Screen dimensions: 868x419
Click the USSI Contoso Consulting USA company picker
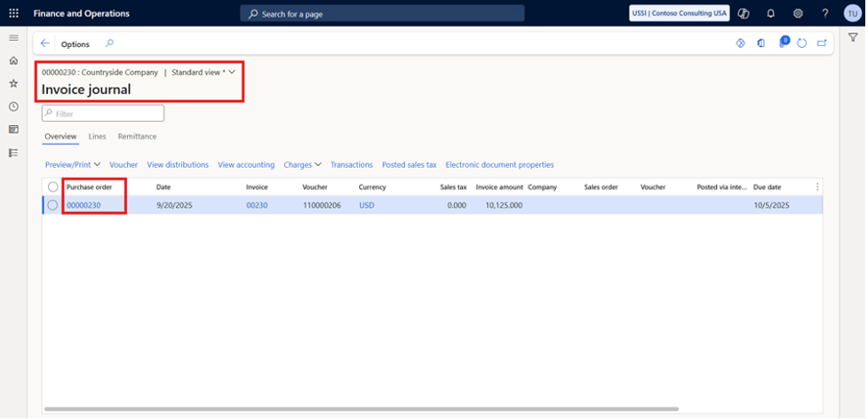(x=680, y=13)
